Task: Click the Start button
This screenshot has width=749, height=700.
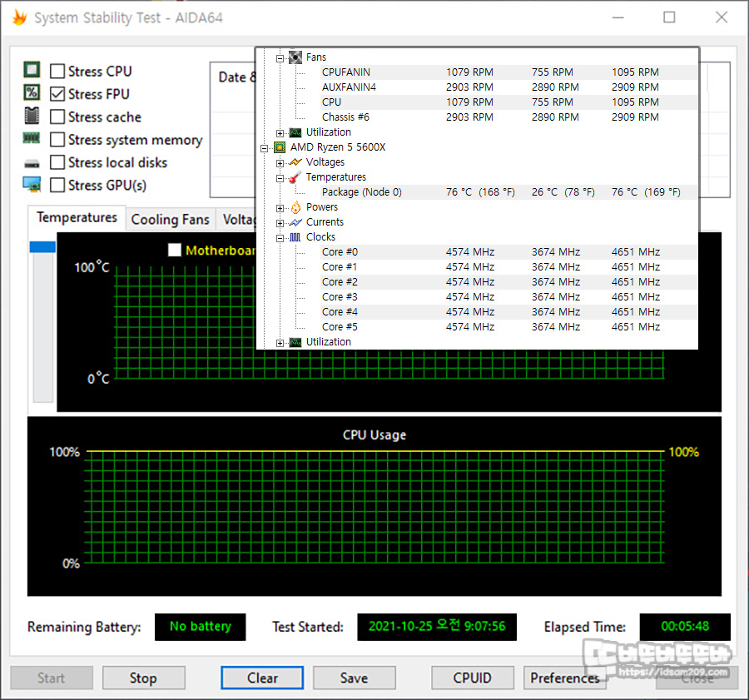Action: point(52,678)
